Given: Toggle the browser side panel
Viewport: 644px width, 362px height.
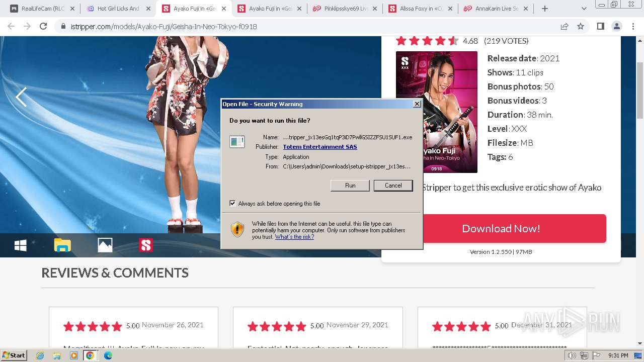Looking at the screenshot, I should coord(600,26).
